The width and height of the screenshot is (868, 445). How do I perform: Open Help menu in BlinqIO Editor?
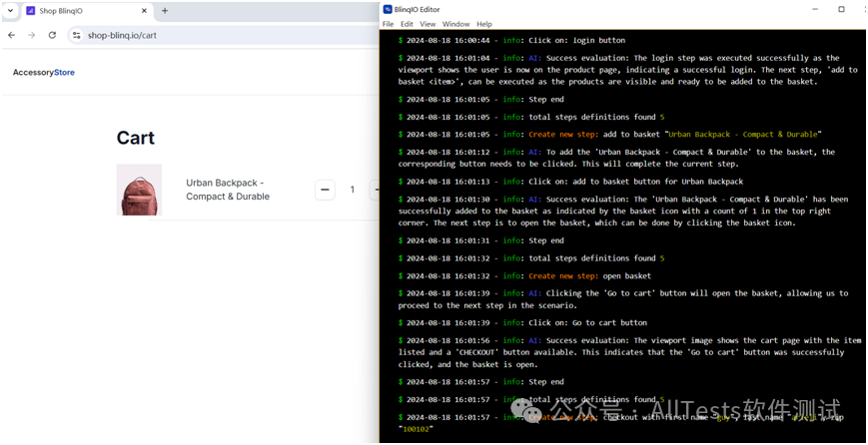pos(484,24)
